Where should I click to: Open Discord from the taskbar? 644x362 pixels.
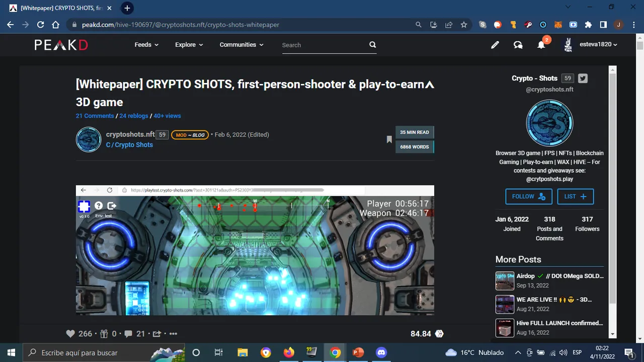(381, 352)
